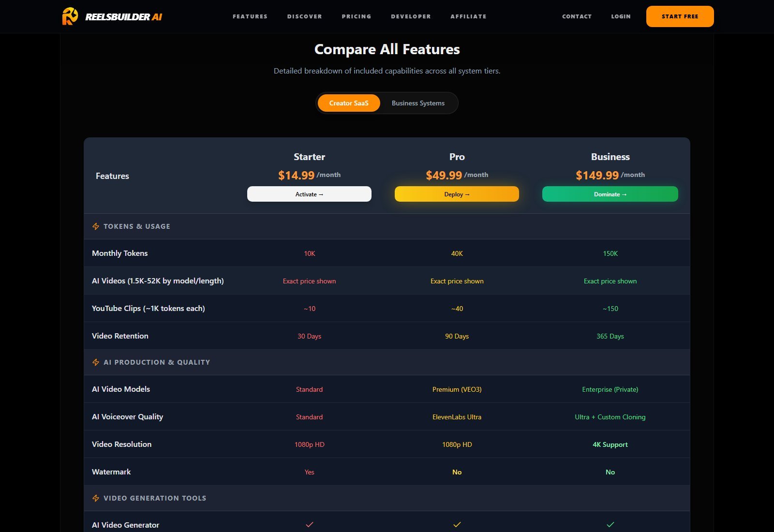This screenshot has width=774, height=532.
Task: Open the Affiliate nav link
Action: [469, 16]
